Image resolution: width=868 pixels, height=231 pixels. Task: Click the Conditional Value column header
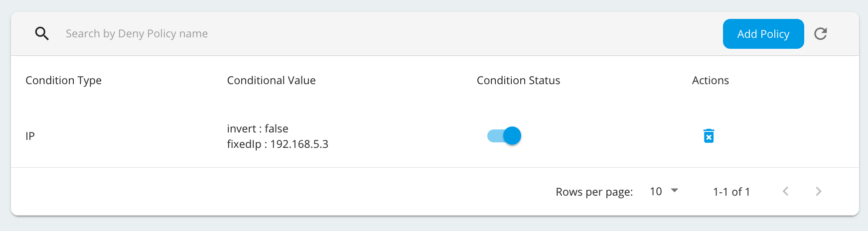(271, 81)
